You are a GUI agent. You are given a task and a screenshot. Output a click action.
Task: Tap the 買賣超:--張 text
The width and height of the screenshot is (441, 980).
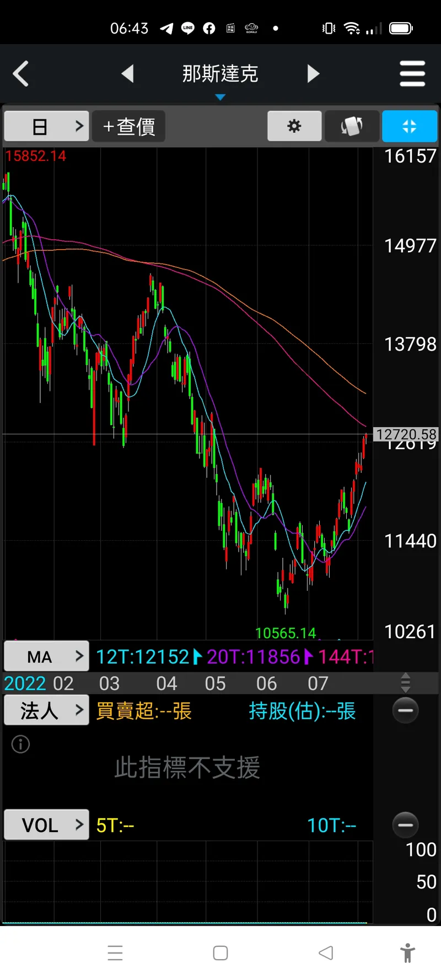tap(144, 710)
